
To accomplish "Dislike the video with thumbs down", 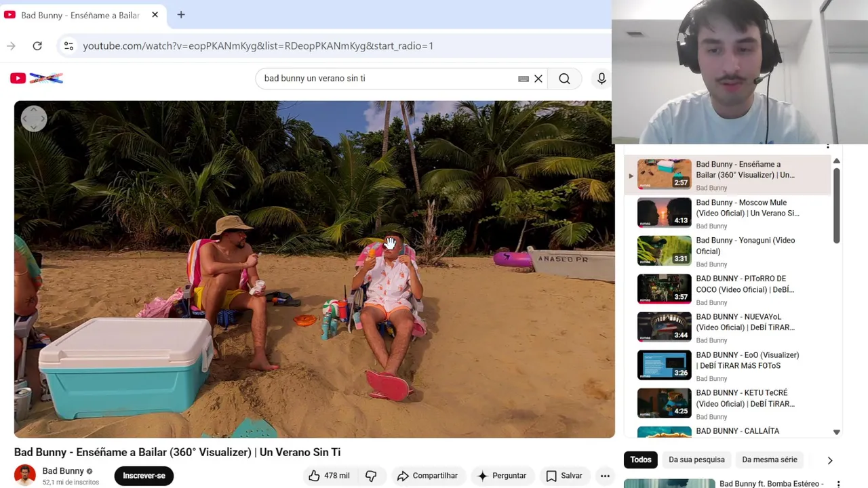I will (371, 476).
